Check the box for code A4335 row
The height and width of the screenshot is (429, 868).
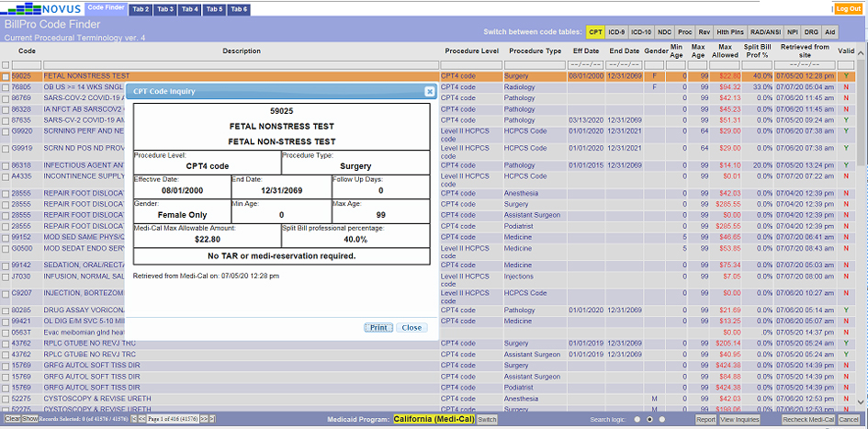(6, 176)
